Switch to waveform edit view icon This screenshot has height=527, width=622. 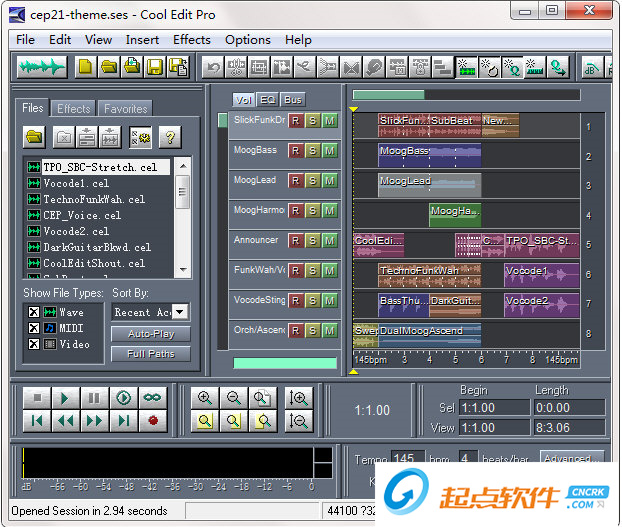coord(42,67)
